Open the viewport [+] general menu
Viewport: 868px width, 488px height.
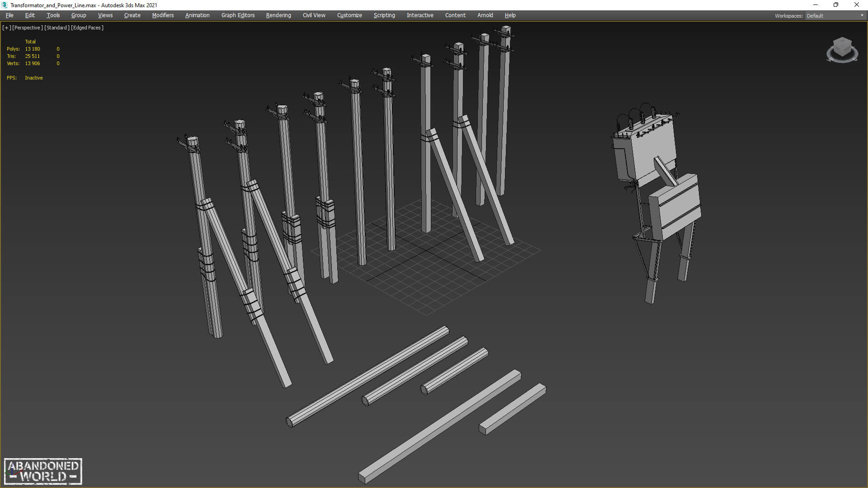6,28
